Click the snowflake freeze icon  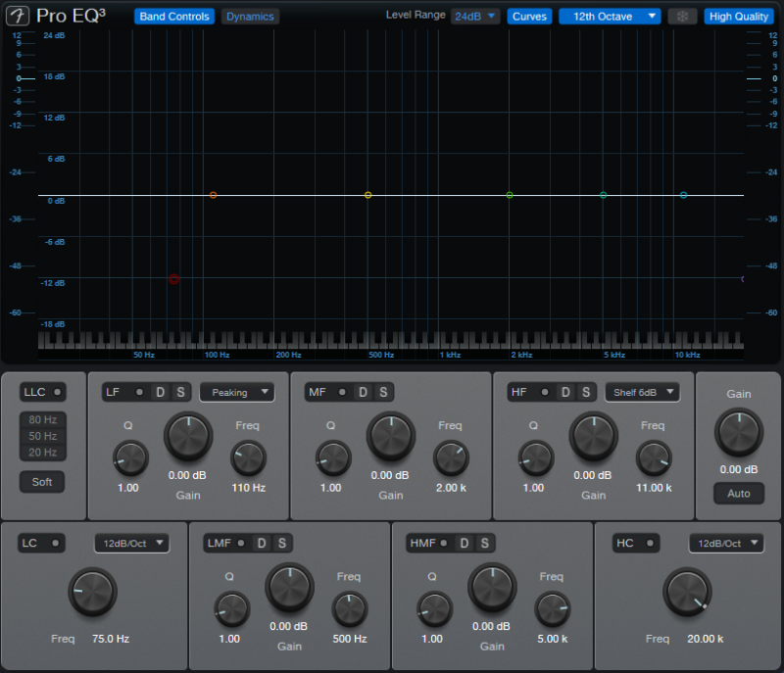click(x=682, y=17)
